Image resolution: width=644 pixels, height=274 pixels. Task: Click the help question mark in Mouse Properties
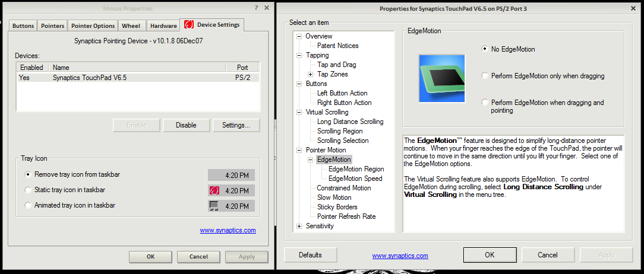[x=256, y=8]
